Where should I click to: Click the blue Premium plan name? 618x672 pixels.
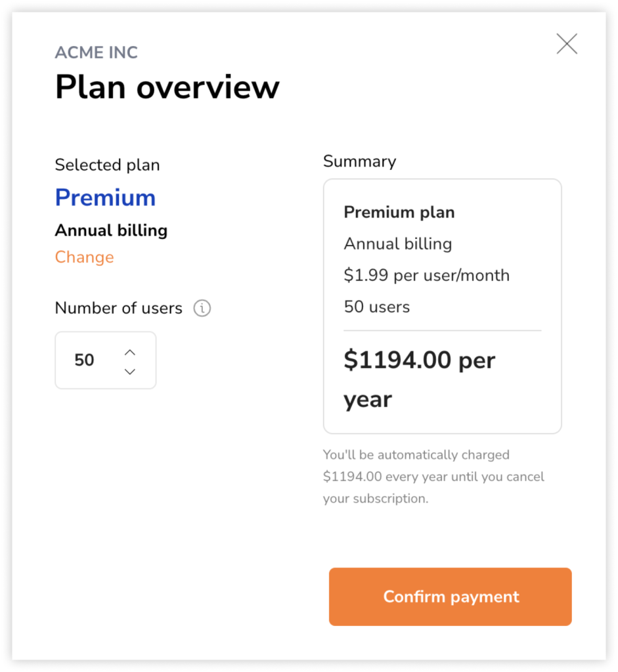[106, 198]
